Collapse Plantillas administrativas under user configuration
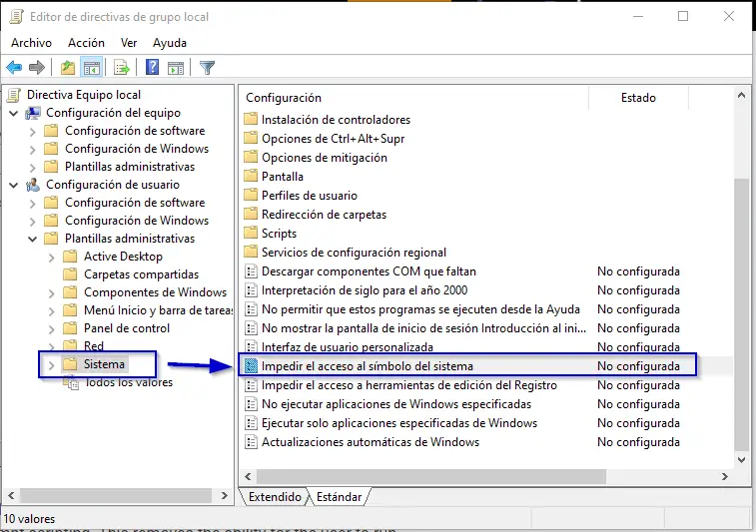The image size is (756, 532). (x=33, y=239)
